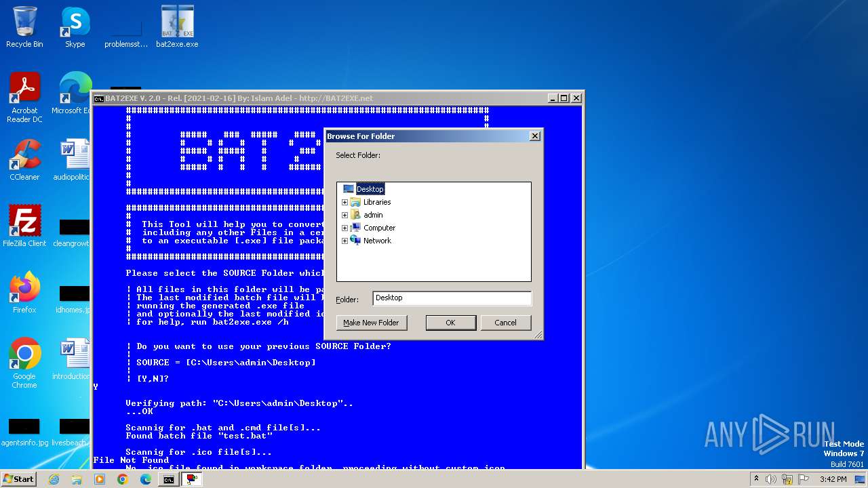Viewport: 868px width, 488px height.
Task: Switch to the BAT2EXE taskbar button
Action: 193,479
